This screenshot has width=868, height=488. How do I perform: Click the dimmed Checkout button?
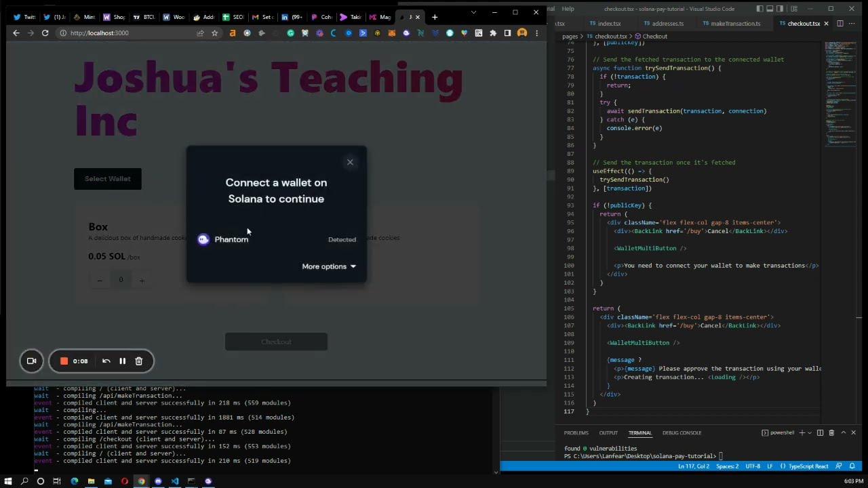point(276,342)
